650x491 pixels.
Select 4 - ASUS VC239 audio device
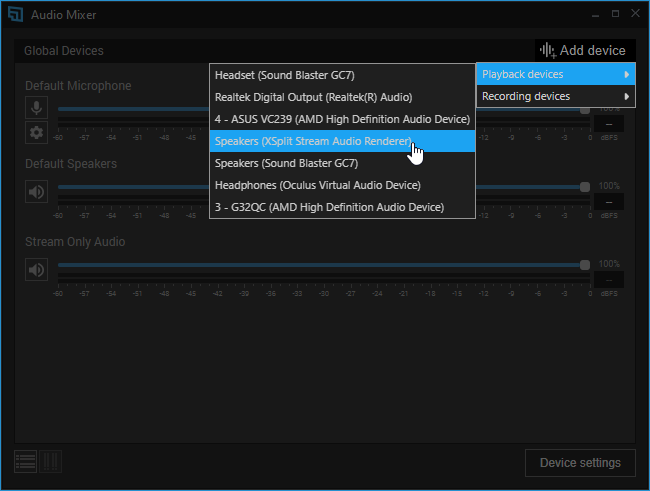pos(342,119)
